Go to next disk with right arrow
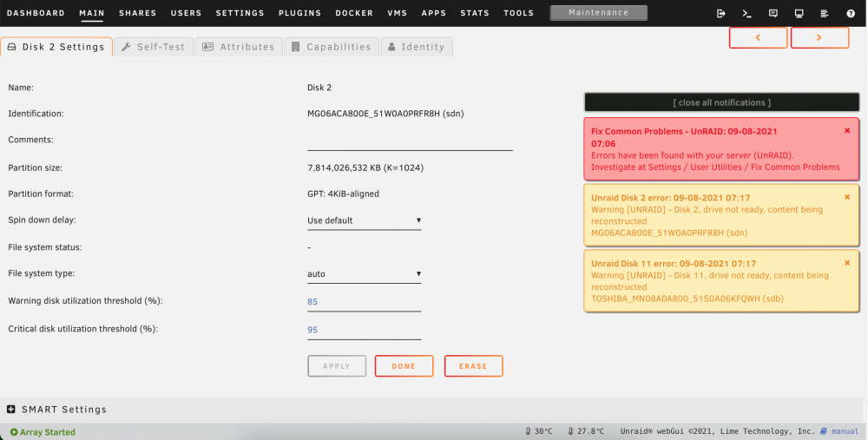868x440 pixels. pyautogui.click(x=819, y=37)
